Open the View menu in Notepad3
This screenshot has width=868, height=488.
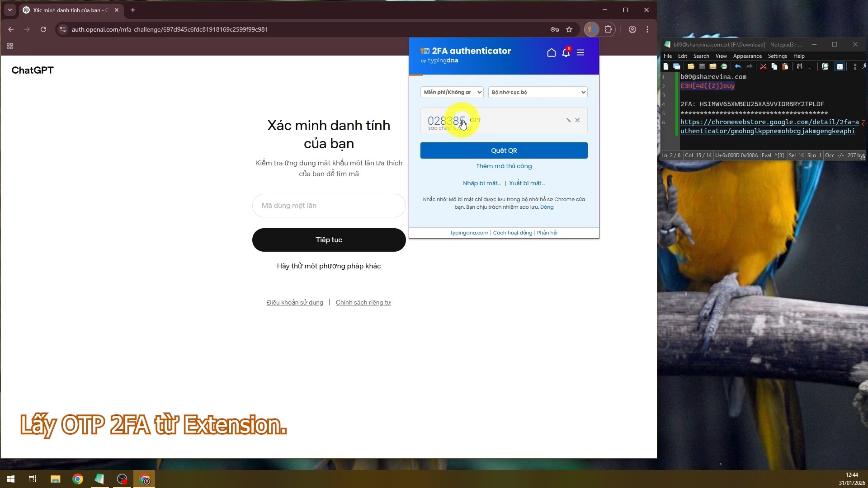721,56
